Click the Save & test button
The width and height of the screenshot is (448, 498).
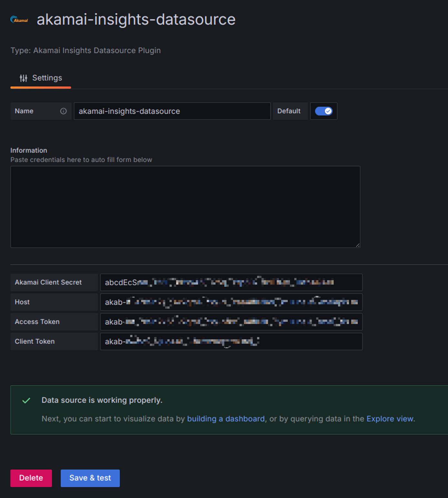90,478
